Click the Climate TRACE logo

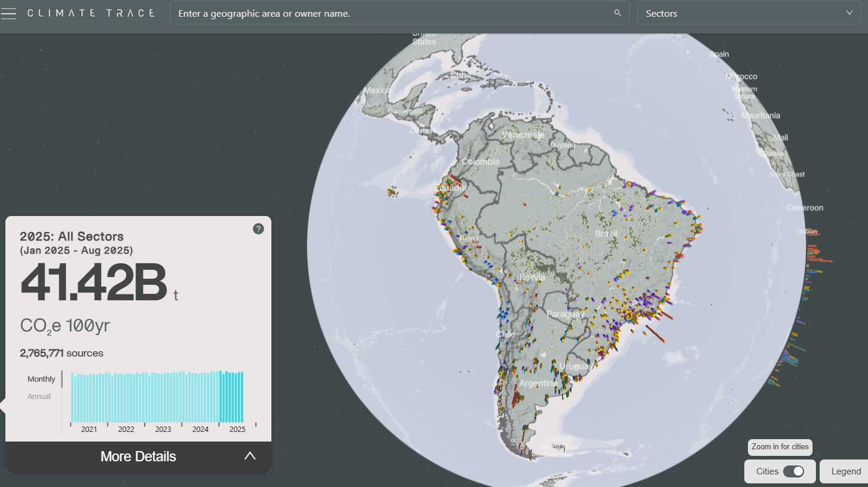coord(91,13)
